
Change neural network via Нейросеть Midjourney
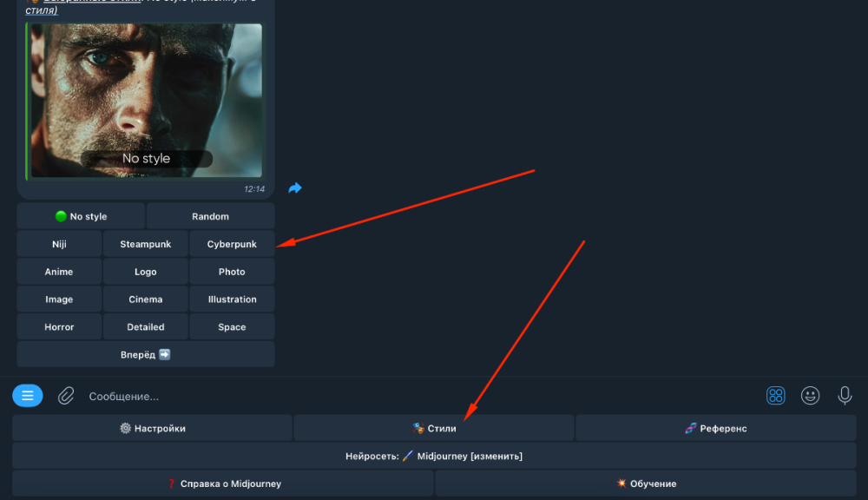click(434, 456)
